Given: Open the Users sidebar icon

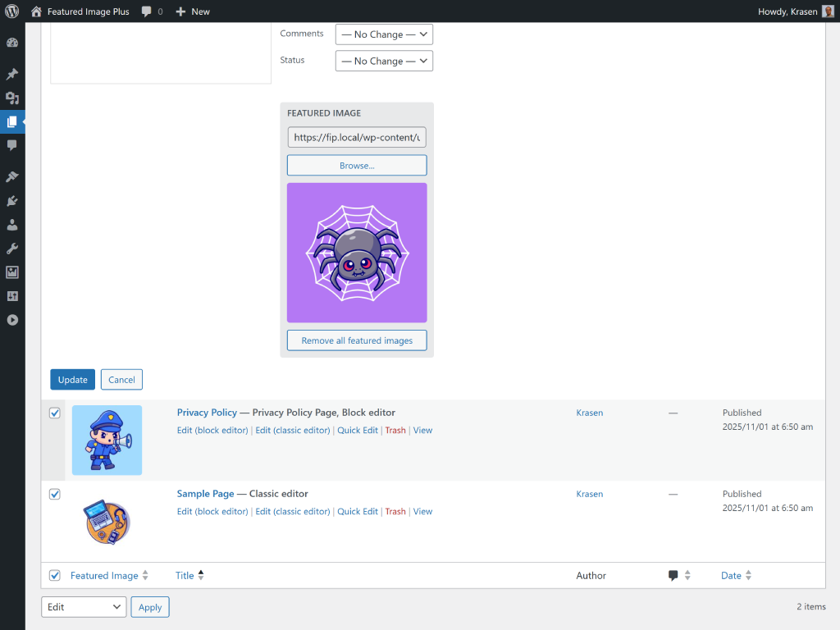Looking at the screenshot, I should coord(12,225).
